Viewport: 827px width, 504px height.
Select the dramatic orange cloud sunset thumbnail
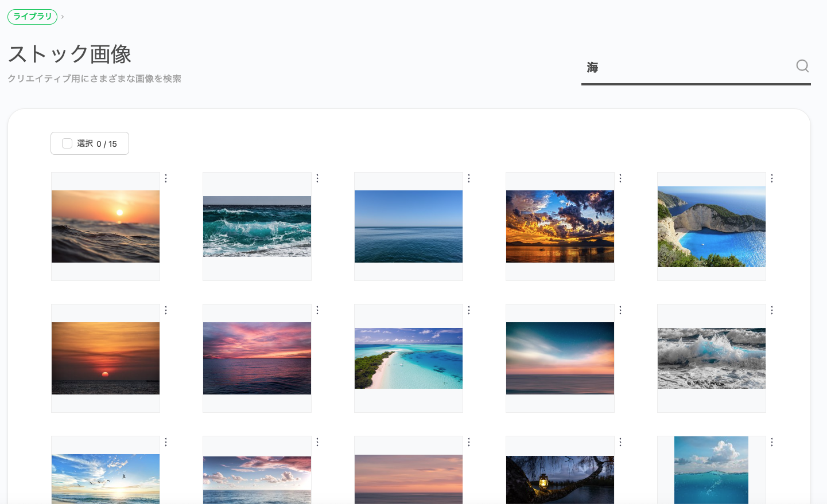point(560,226)
